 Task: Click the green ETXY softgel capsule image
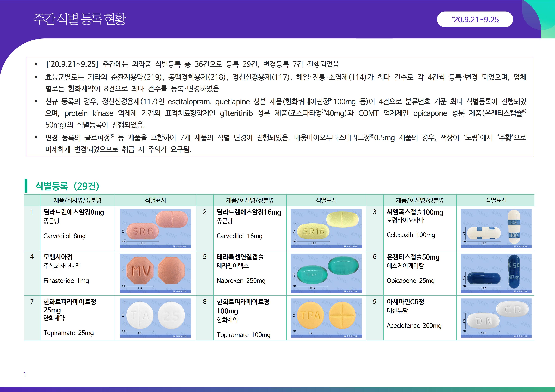pos(326,273)
